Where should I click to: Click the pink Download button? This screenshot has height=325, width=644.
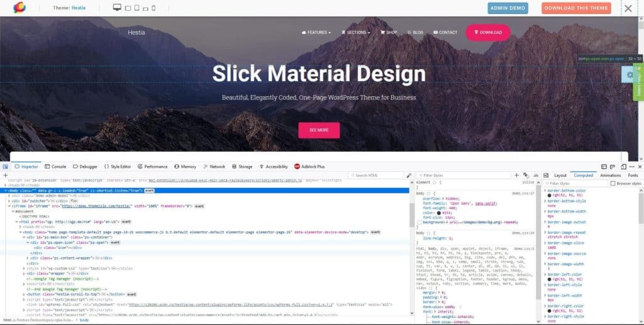tap(488, 33)
